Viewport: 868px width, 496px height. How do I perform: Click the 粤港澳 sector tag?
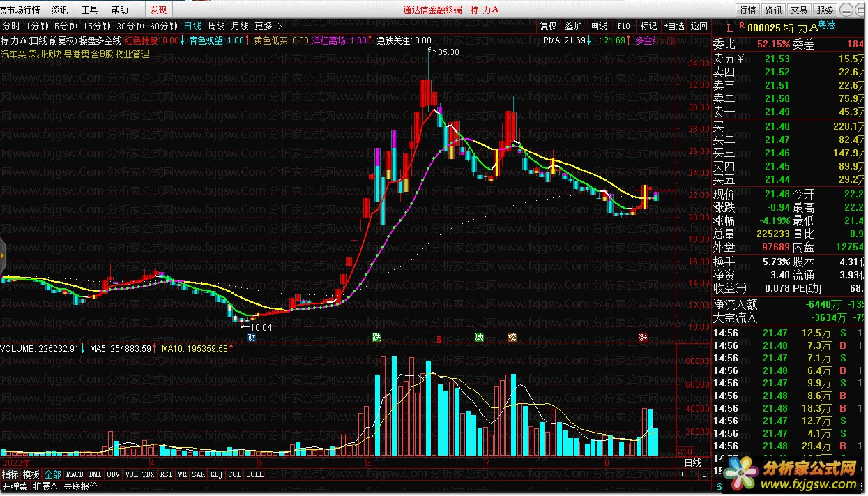click(x=76, y=54)
